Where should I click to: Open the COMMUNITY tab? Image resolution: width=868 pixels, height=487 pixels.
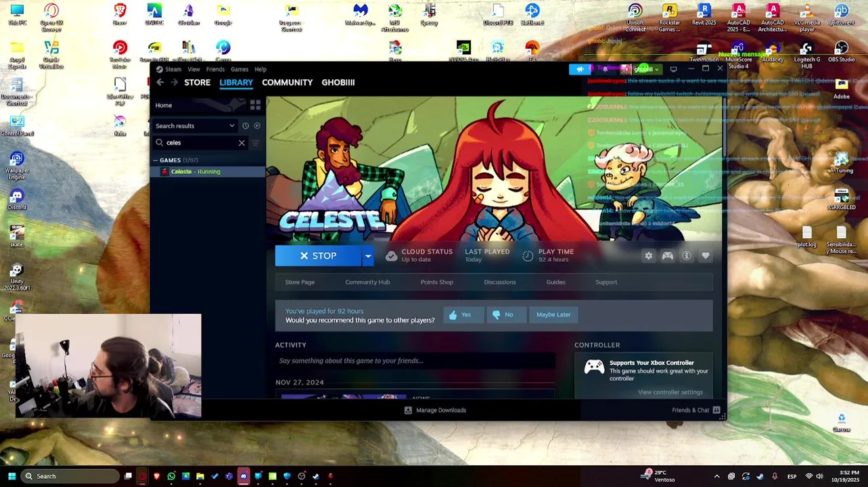[x=288, y=83]
